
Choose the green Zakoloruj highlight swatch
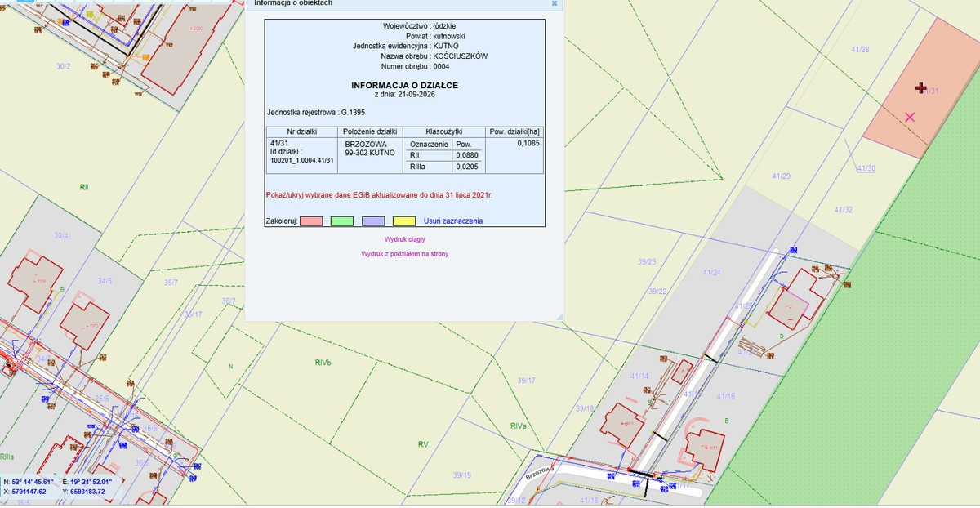click(342, 221)
